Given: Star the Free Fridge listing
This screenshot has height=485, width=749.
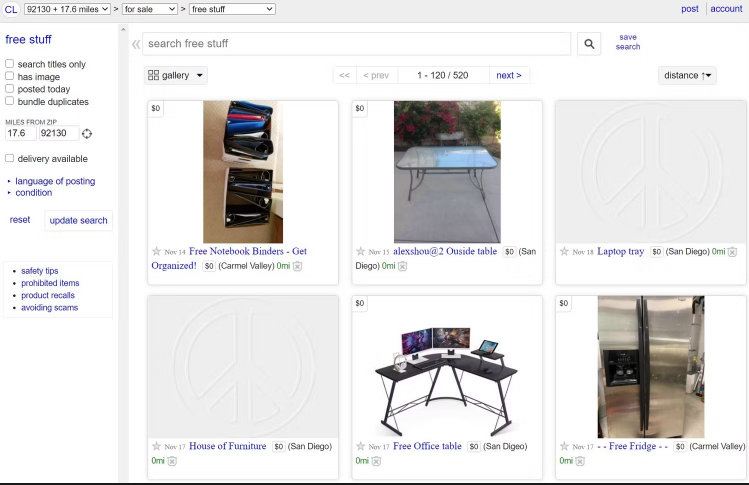Looking at the screenshot, I should click(564, 446).
